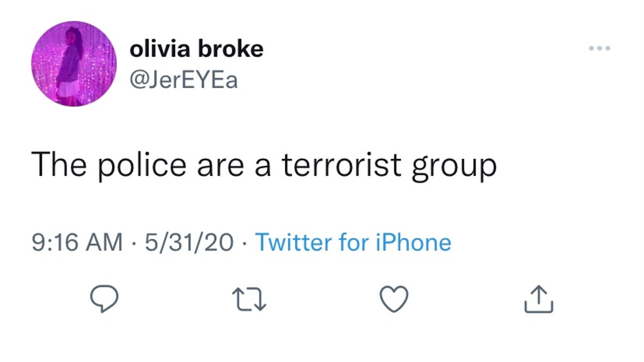Open olivia broke's purple profile picture
This screenshot has width=644, height=362.
[74, 63]
